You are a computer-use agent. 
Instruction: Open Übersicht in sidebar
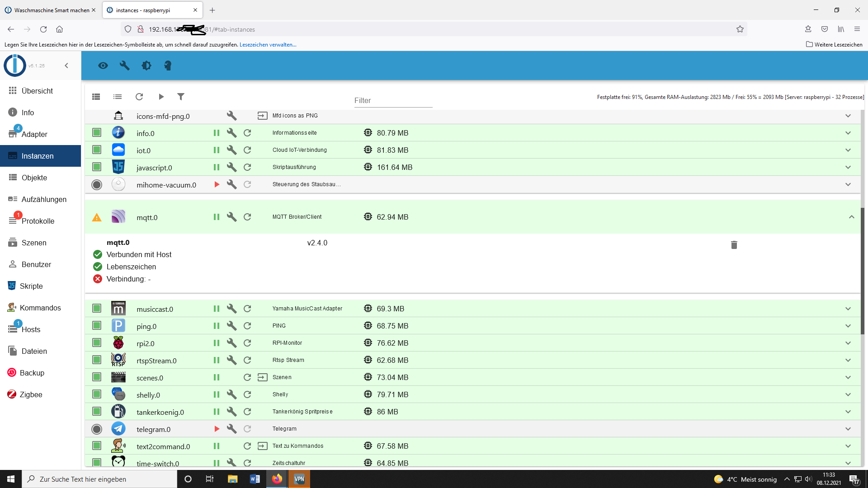click(41, 91)
